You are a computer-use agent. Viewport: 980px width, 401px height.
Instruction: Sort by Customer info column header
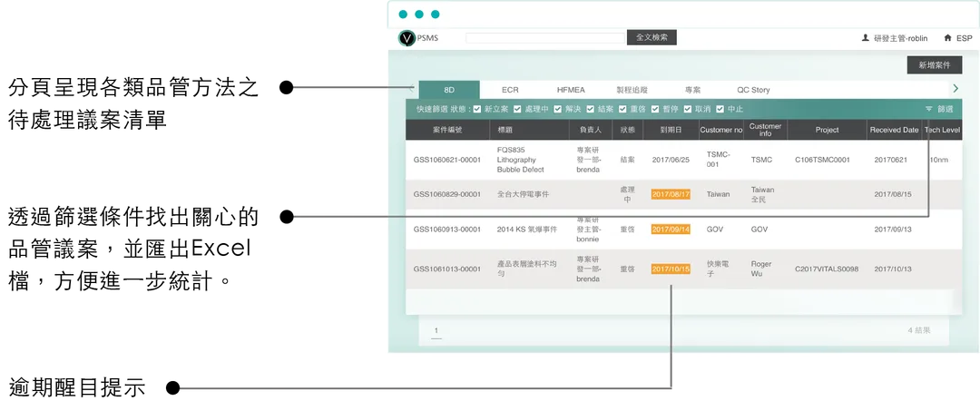[765, 130]
